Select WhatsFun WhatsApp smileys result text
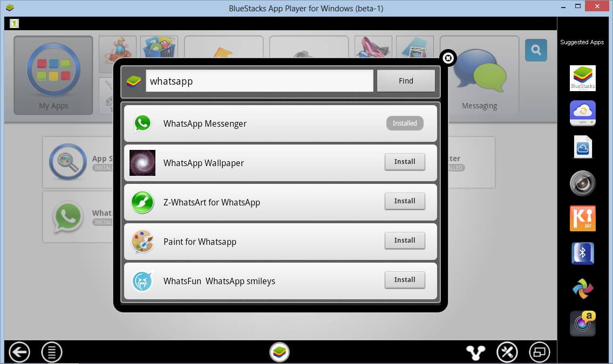 (x=219, y=281)
